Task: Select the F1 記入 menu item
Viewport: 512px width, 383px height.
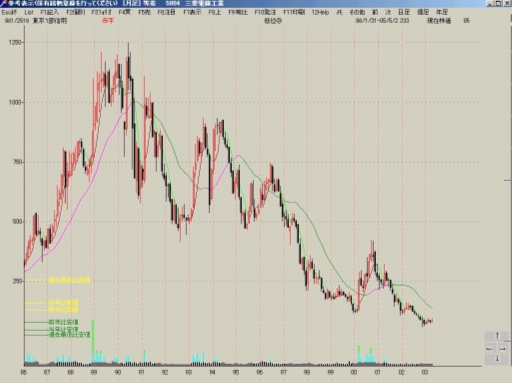Action: tap(49, 12)
